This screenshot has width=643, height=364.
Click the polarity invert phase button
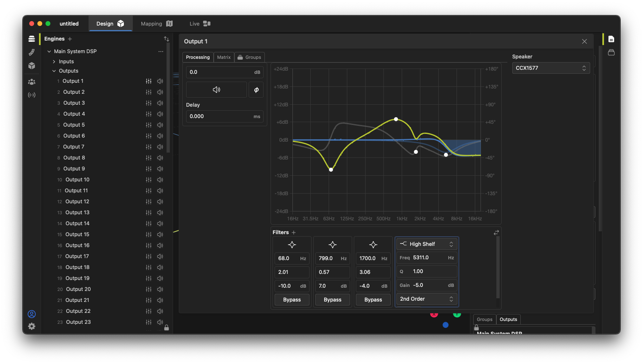point(256,90)
